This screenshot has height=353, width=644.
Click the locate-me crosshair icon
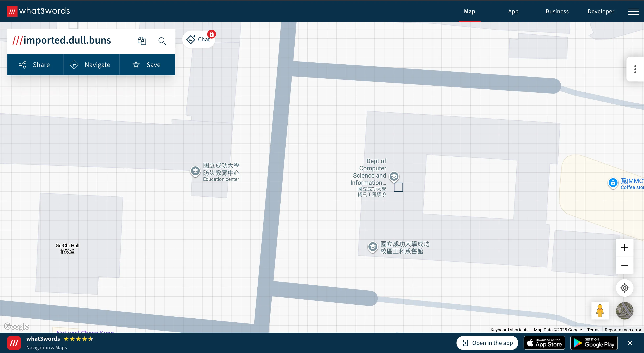[625, 288]
